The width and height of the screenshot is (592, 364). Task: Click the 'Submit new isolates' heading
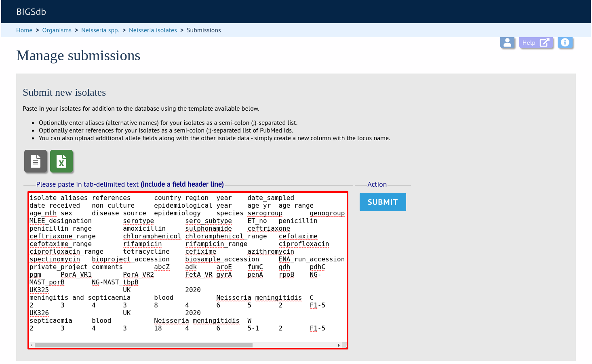64,93
